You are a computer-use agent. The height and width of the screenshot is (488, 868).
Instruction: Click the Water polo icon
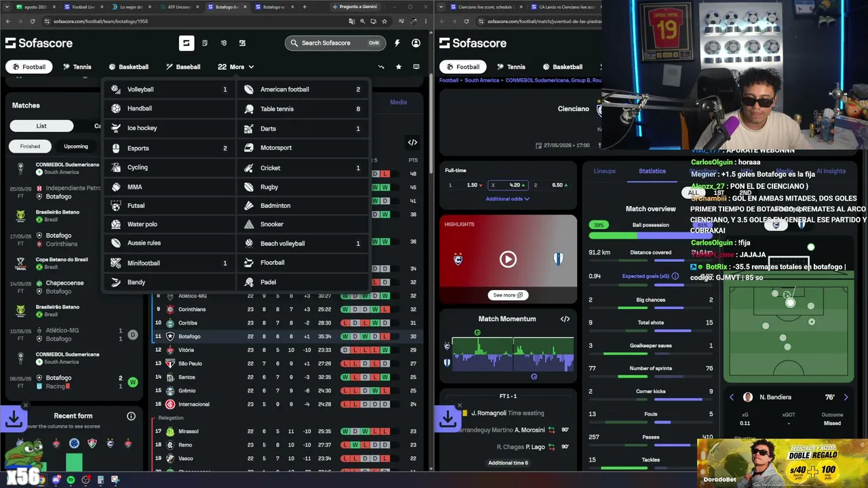[x=116, y=224]
